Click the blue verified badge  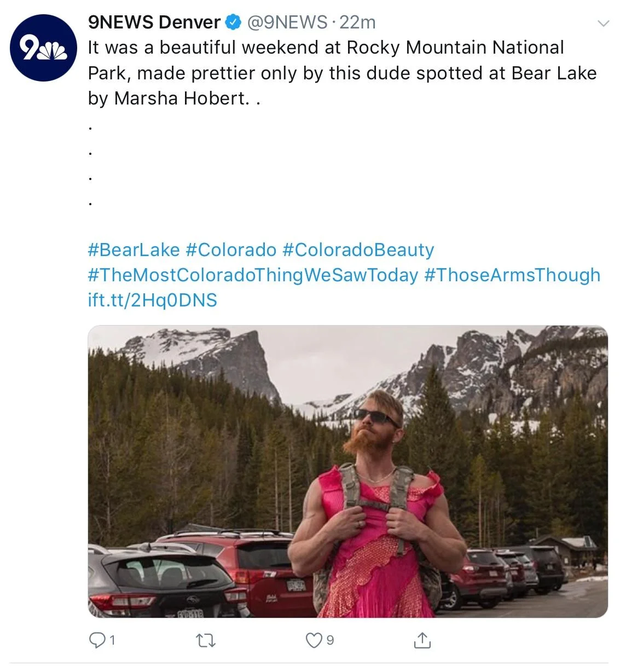[234, 22]
